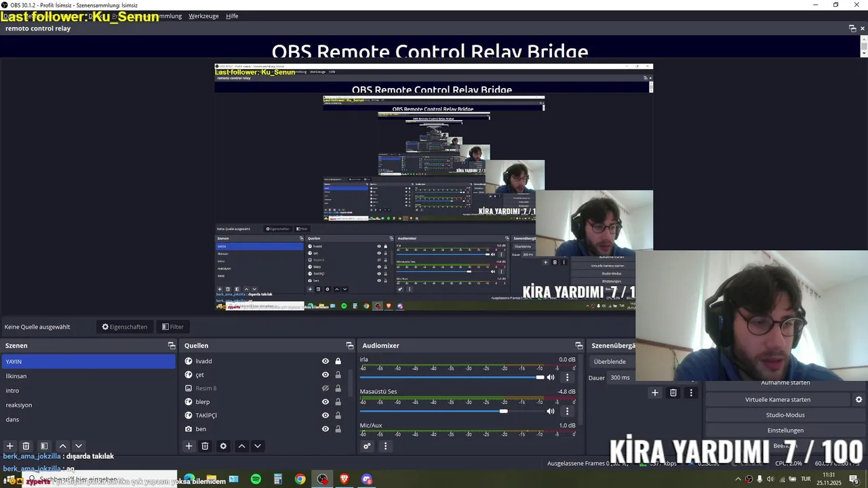Screen dimensions: 868x488
Task: Lock the blerp source
Action: pos(338,402)
